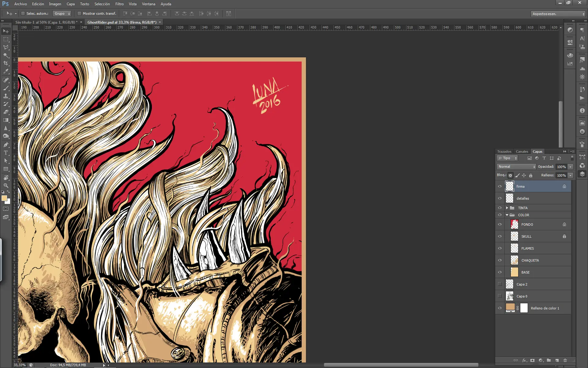Select the Rectangular Marquee tool
Screen dimensions: 588x368
coord(6,39)
